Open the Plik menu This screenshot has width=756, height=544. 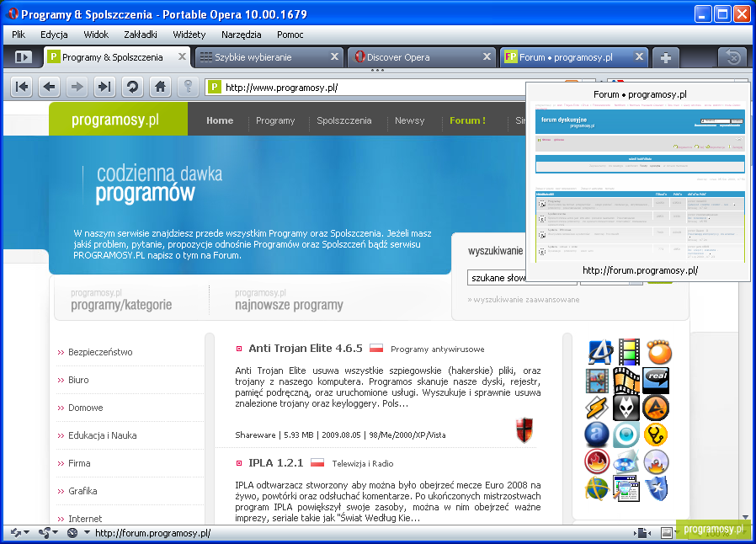19,35
